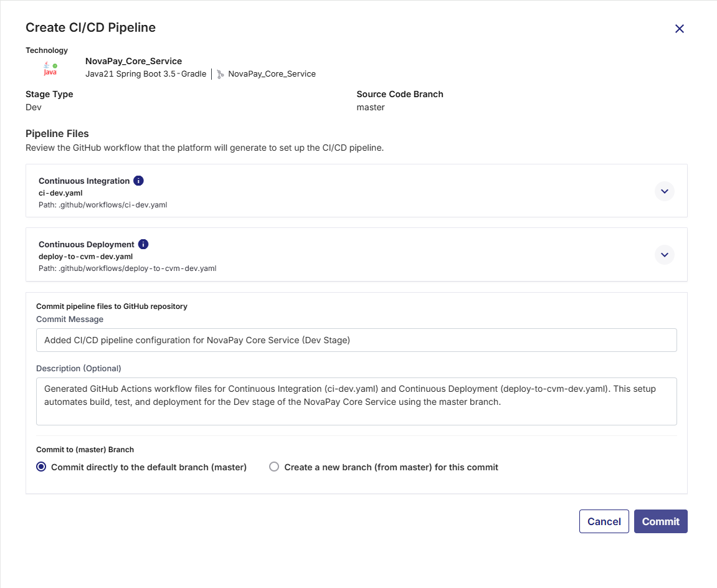Click the Java technology logo icon
Image resolution: width=717 pixels, height=588 pixels.
pos(50,69)
